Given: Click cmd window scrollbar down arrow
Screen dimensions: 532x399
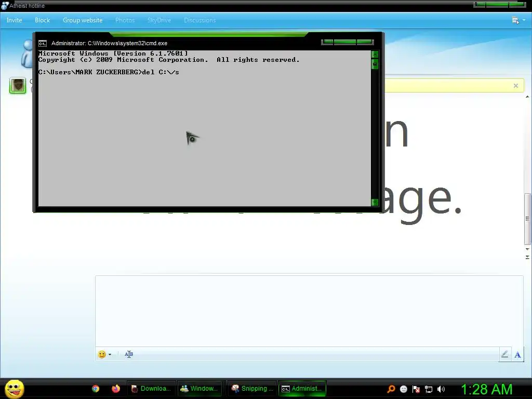Looking at the screenshot, I should (x=375, y=203).
